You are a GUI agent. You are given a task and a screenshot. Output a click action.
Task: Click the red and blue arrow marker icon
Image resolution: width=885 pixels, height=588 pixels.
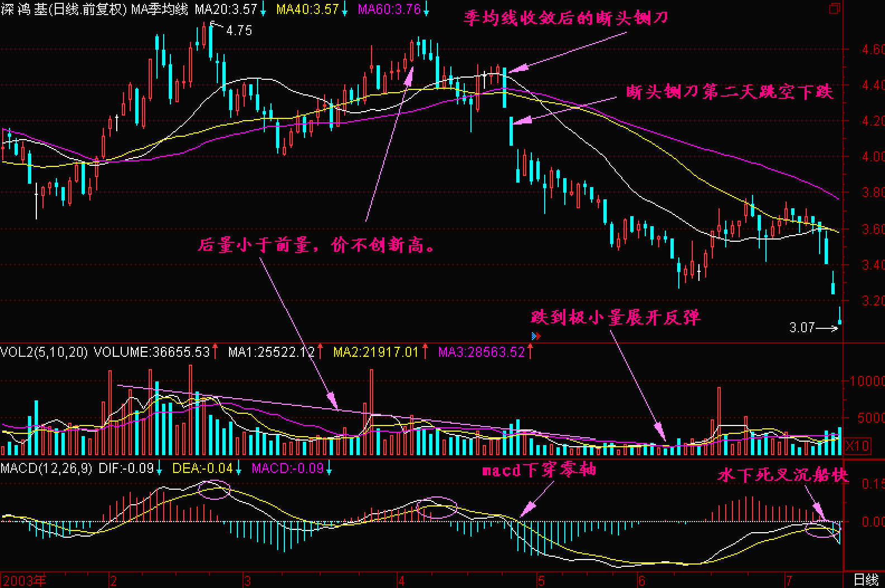(x=536, y=336)
